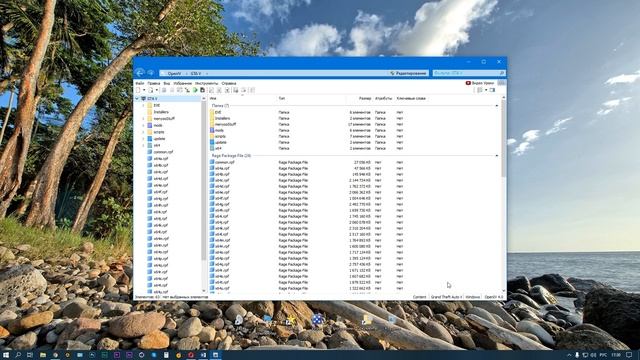The height and width of the screenshot is (360, 640).
Task: Go back with the blue back arrow
Action: [x=140, y=73]
